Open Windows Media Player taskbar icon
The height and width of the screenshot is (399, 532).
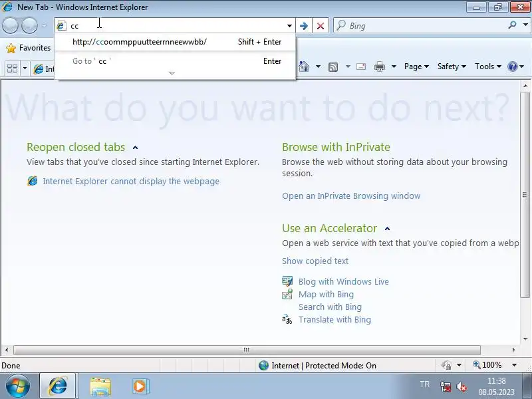140,386
